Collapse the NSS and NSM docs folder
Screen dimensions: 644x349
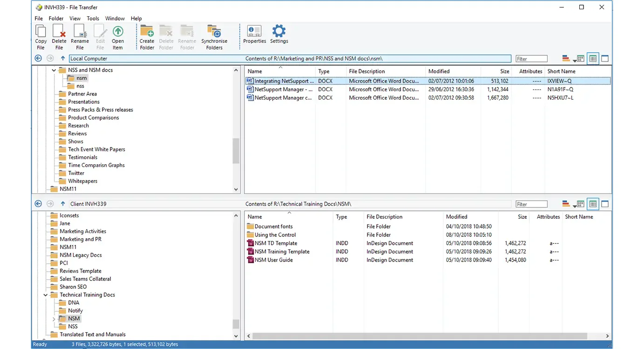tap(54, 70)
